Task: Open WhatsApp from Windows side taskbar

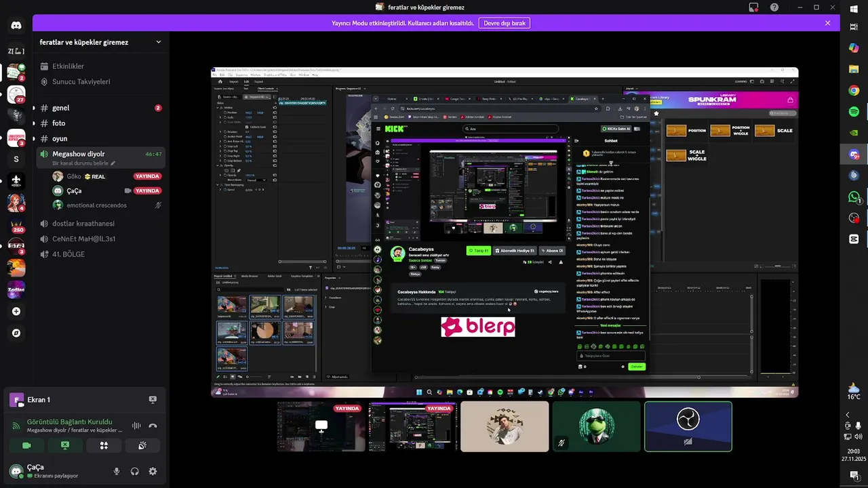Action: coord(854,197)
